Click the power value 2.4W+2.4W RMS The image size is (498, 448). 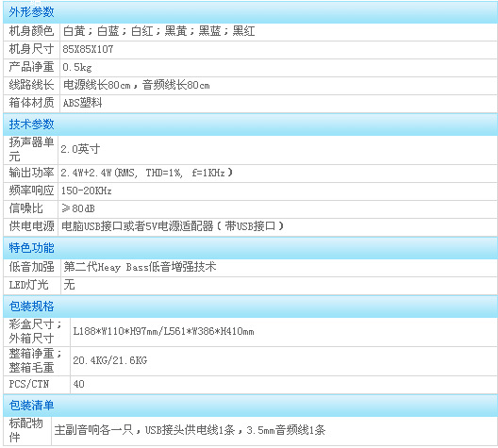click(x=147, y=173)
